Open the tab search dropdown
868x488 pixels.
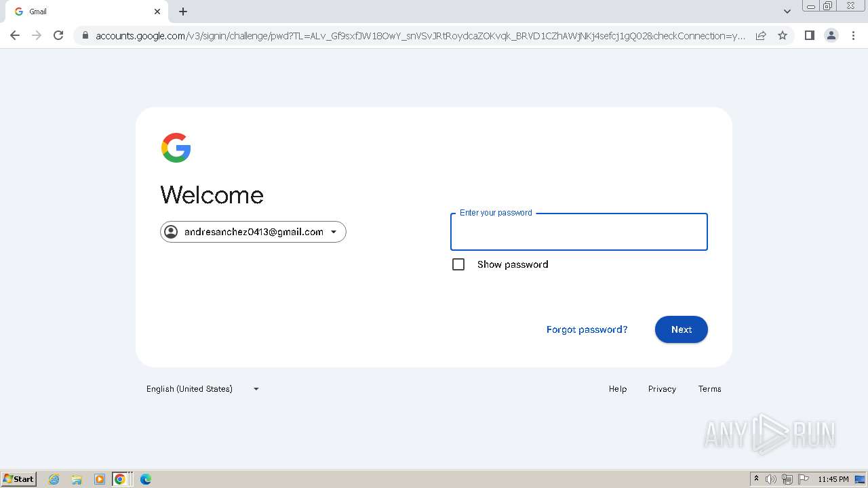coord(787,12)
